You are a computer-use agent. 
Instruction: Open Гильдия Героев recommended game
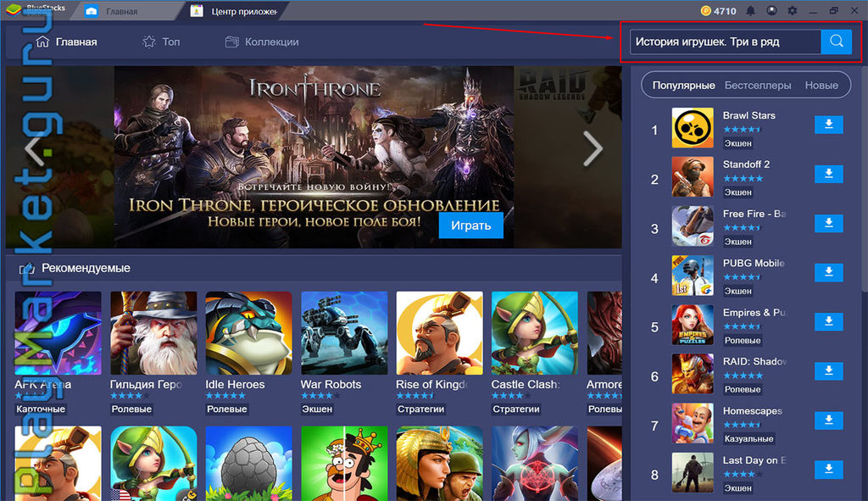click(x=153, y=333)
